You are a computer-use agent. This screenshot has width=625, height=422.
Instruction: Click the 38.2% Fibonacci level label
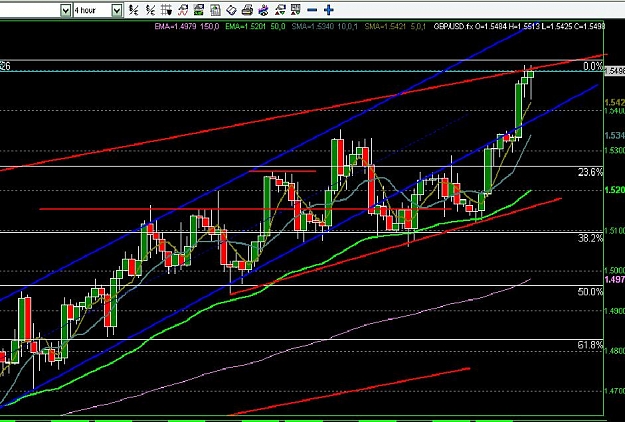(x=591, y=238)
